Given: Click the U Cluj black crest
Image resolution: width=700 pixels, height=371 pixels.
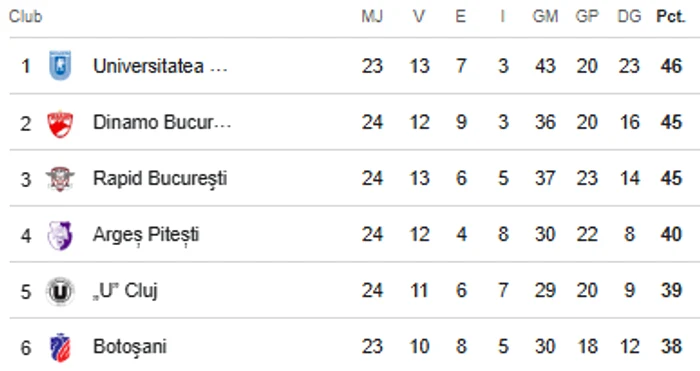Looking at the screenshot, I should (60, 292).
